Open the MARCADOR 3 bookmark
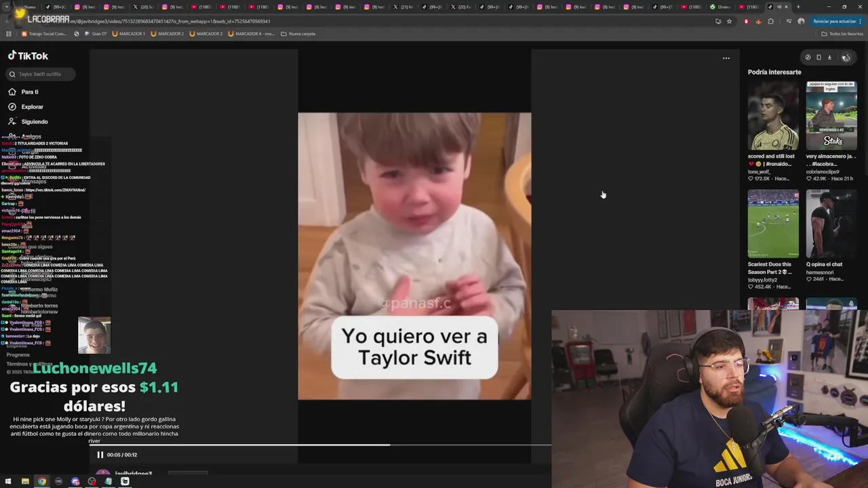 click(x=205, y=34)
